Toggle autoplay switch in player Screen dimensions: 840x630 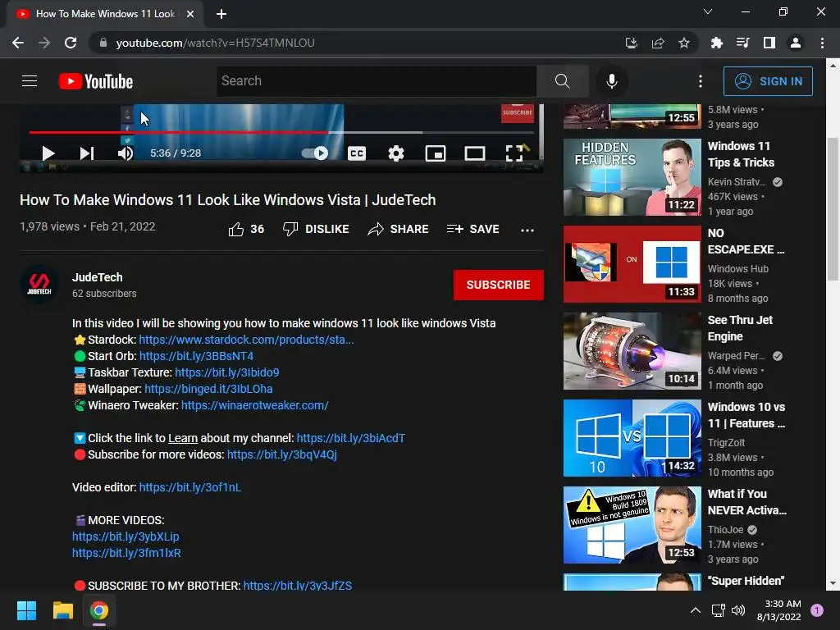[x=315, y=153]
